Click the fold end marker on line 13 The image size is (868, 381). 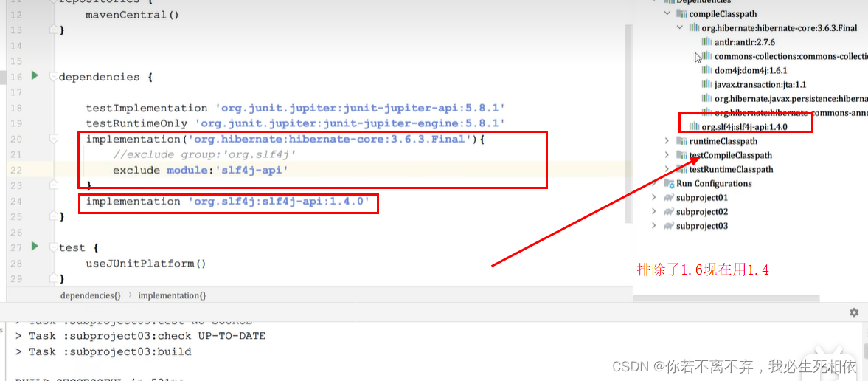coord(54,29)
